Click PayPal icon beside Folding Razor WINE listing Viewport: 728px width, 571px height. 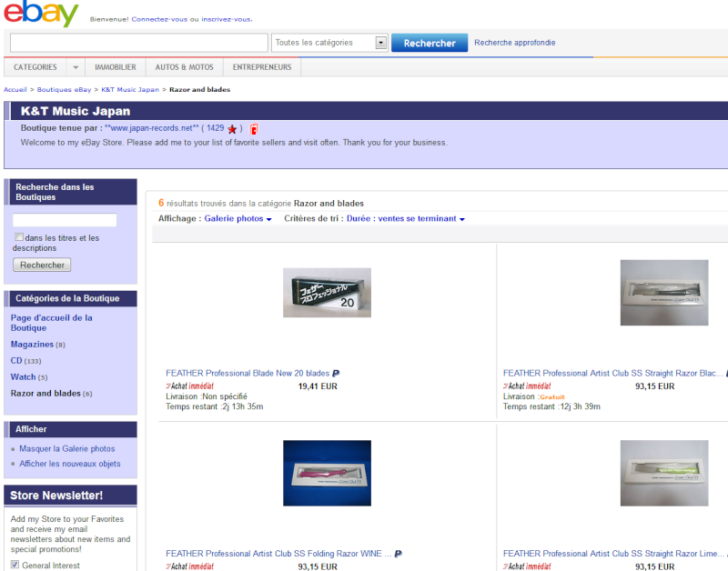click(x=399, y=554)
